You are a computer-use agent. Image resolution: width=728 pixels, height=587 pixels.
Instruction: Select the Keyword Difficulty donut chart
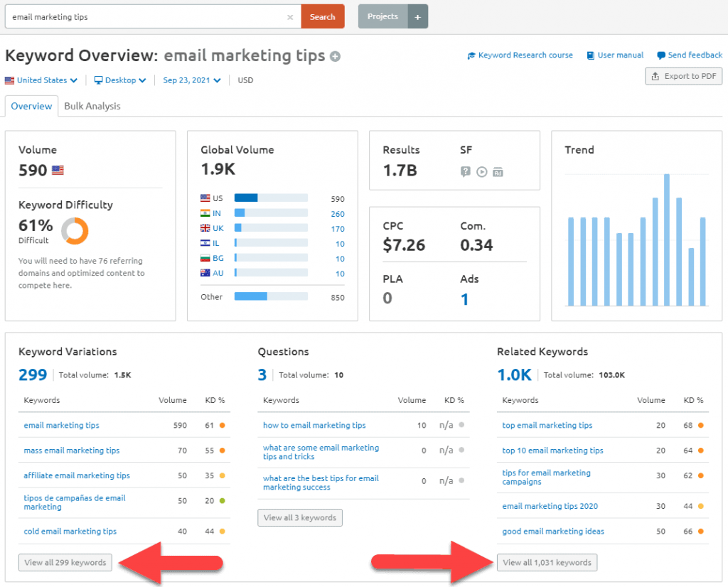(75, 231)
